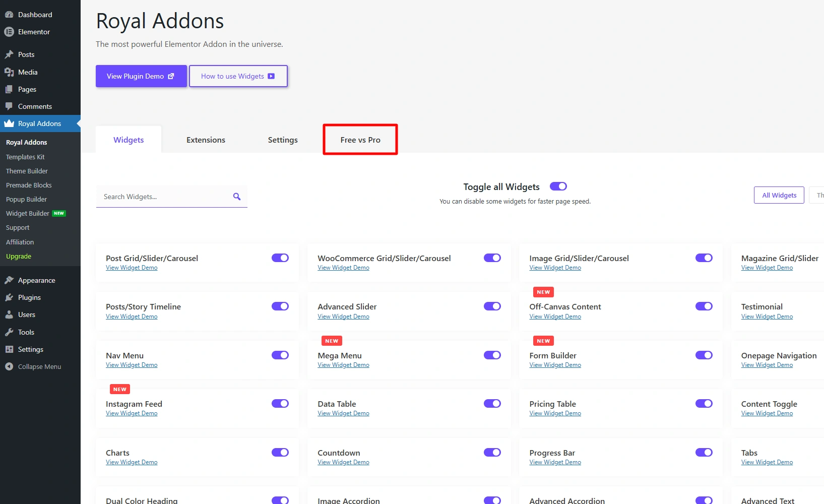Image resolution: width=824 pixels, height=504 pixels.
Task: Click the Tools wrench icon
Action: [x=9, y=332]
